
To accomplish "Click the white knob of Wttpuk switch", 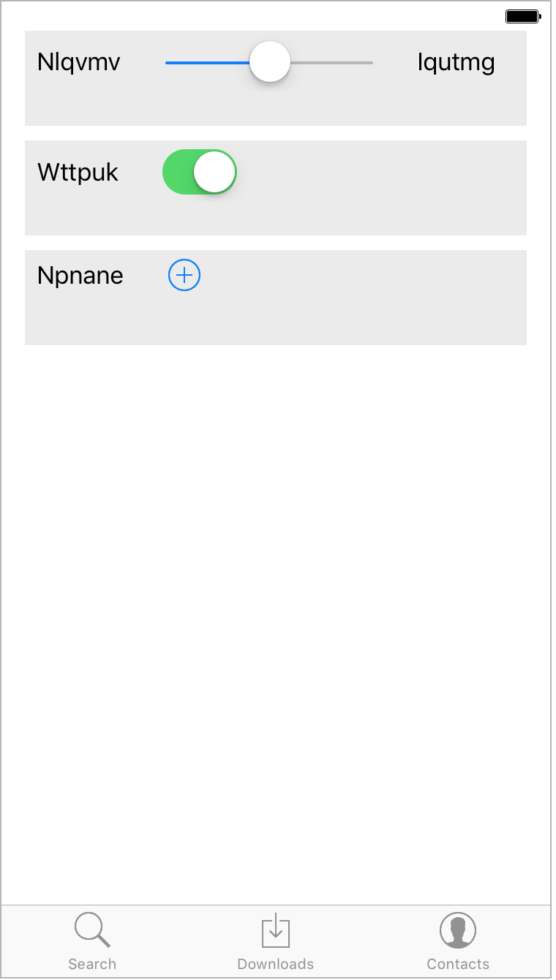I will [214, 172].
